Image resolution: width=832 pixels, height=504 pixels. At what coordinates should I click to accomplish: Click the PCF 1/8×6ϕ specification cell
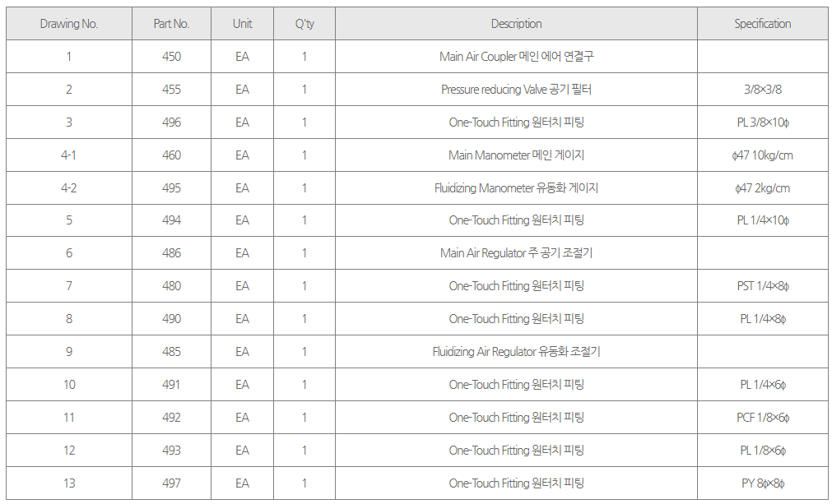pos(763,418)
